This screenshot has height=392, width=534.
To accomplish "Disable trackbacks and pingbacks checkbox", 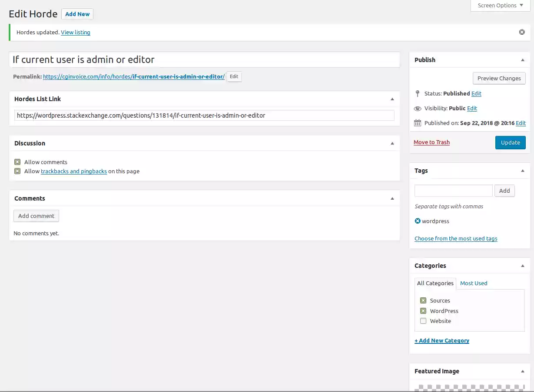I will pyautogui.click(x=17, y=171).
